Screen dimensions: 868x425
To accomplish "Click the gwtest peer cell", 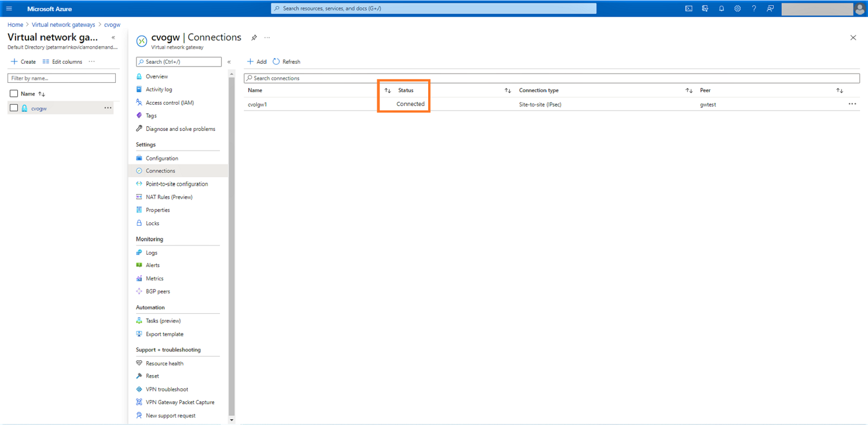I will 708,105.
